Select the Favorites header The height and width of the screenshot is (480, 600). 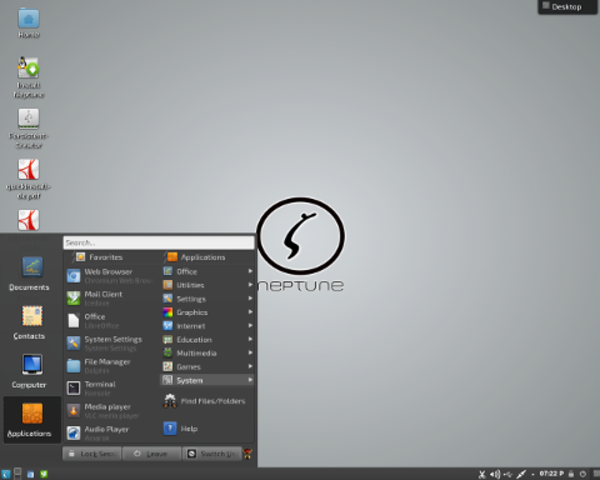[x=99, y=257]
